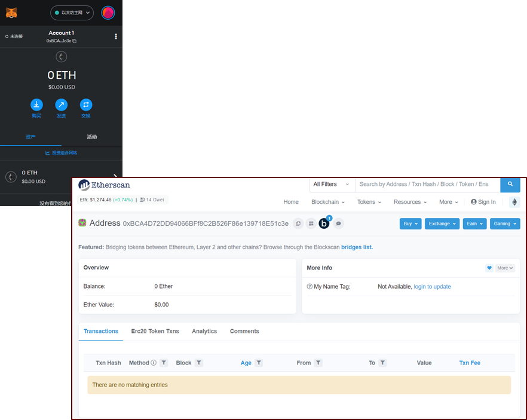The height and width of the screenshot is (420, 527).
Task: Open the Ethereum network selector dropdown
Action: click(x=72, y=13)
